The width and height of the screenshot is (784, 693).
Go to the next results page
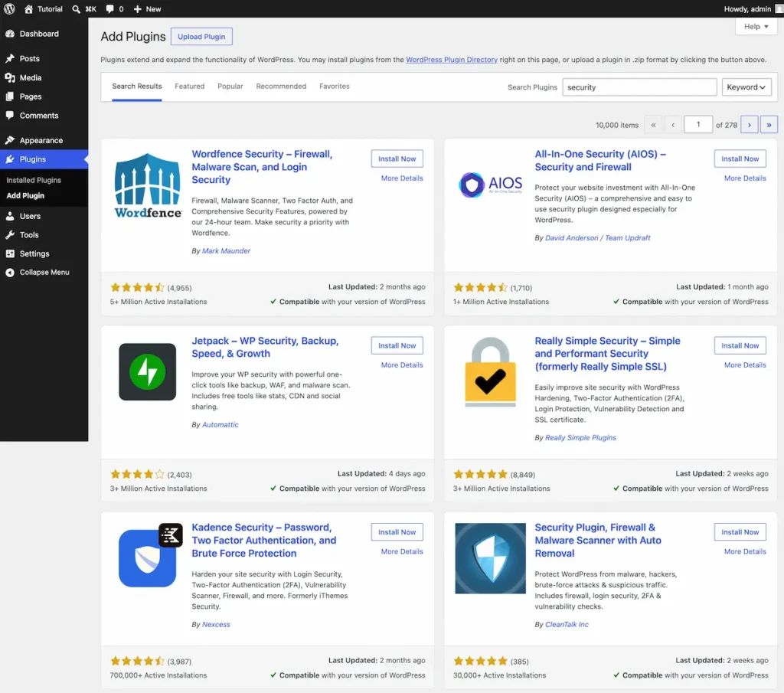(749, 125)
